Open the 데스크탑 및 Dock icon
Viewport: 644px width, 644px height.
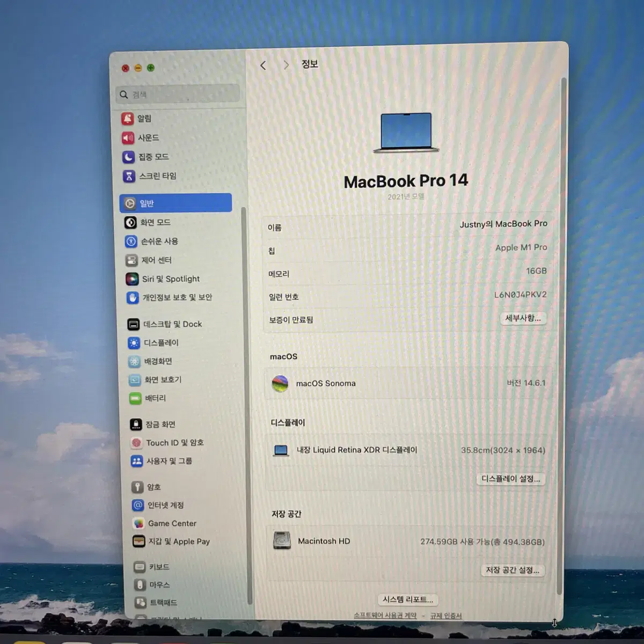133,324
